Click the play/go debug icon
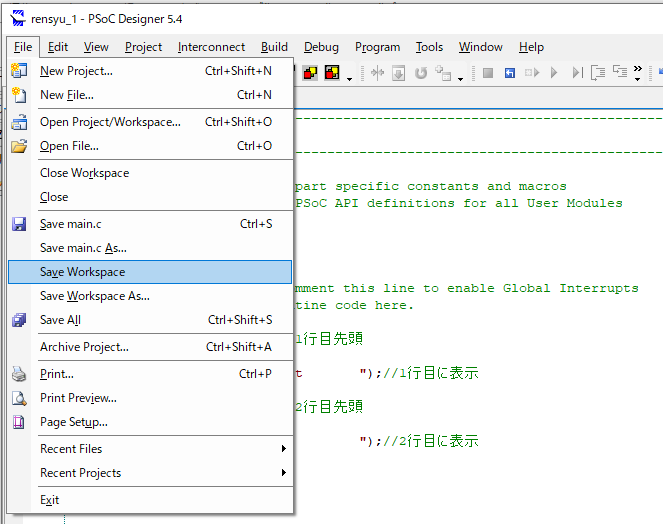Screen dimensions: 663x524 (554, 73)
